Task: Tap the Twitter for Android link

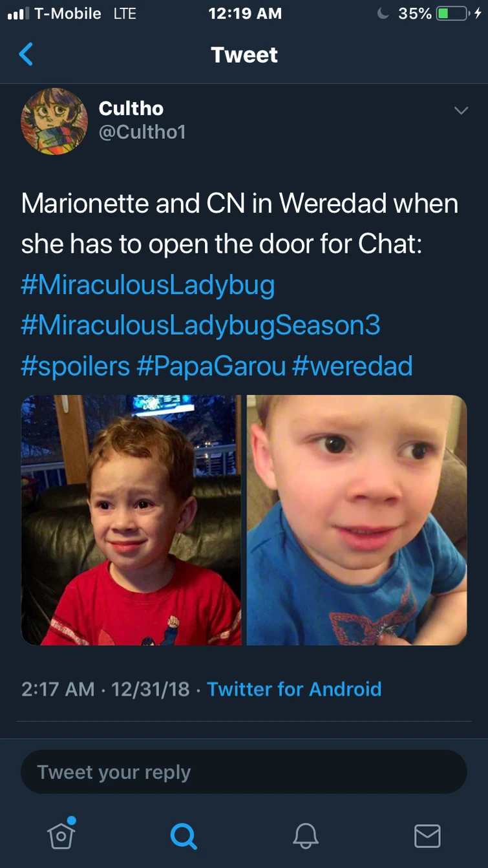Action: [294, 689]
